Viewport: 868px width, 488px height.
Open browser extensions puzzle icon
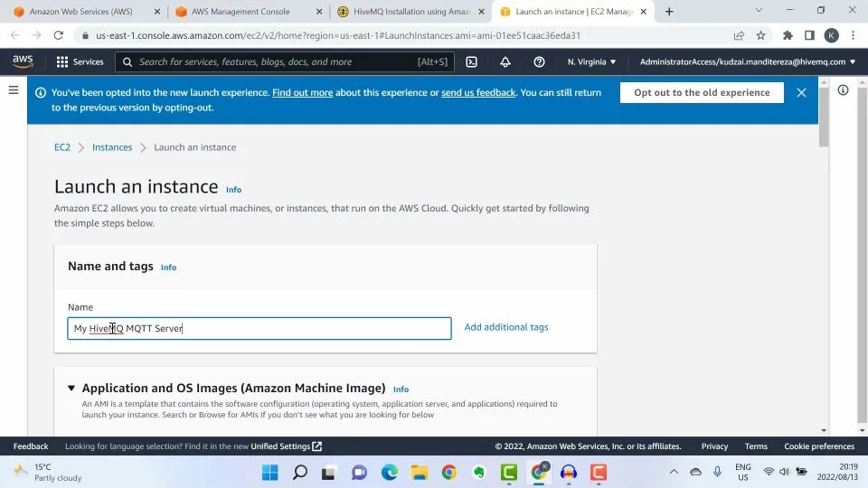[788, 35]
